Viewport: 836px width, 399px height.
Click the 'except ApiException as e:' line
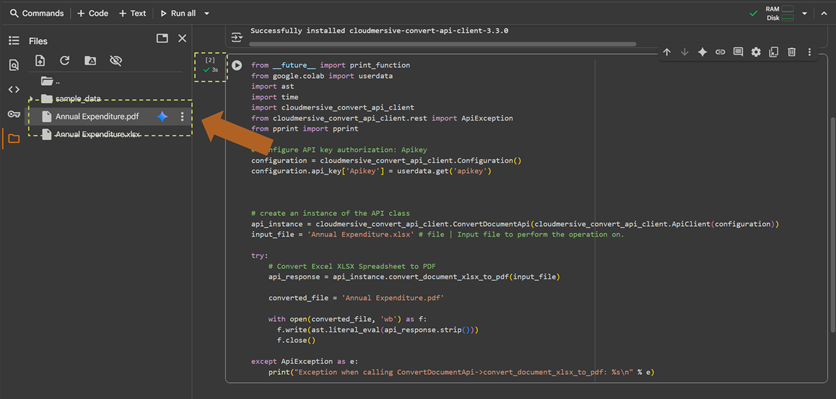coord(304,361)
